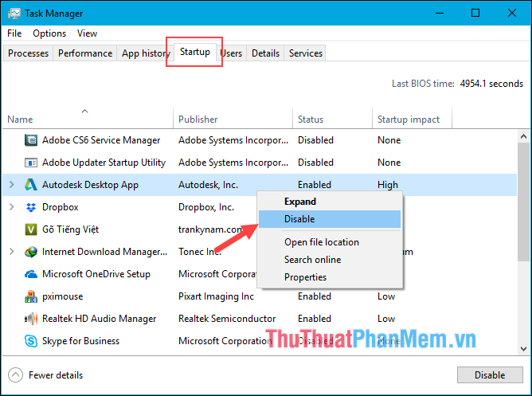Click the Internet Download Manager globe icon
The height and width of the screenshot is (396, 532).
point(31,252)
